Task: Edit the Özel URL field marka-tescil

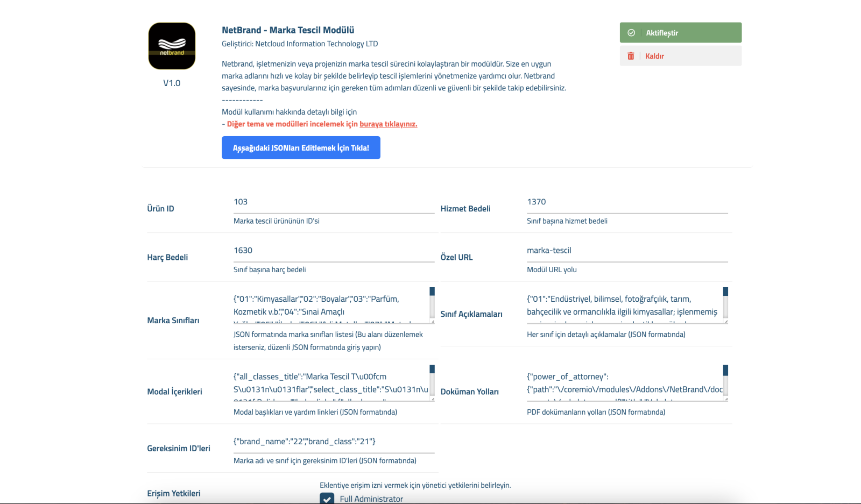Action: pyautogui.click(x=627, y=251)
